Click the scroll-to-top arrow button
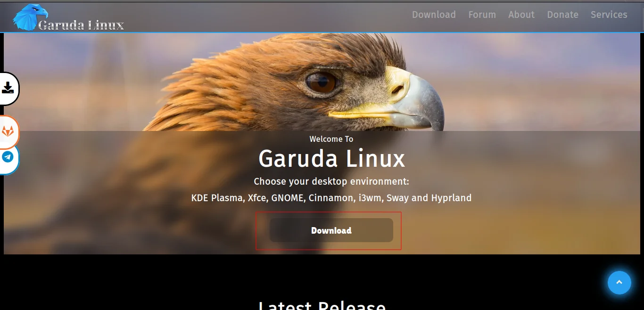This screenshot has height=310, width=644. click(x=619, y=282)
